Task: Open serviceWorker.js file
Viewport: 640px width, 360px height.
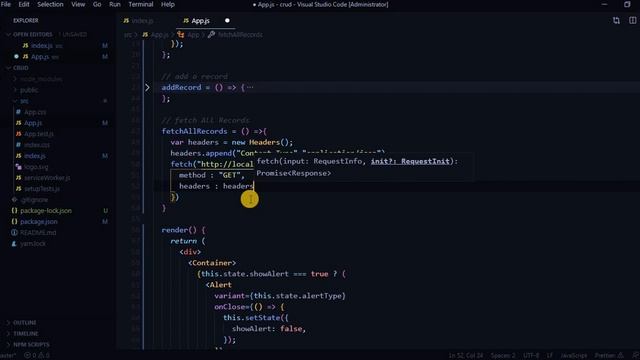Action: coord(47,178)
